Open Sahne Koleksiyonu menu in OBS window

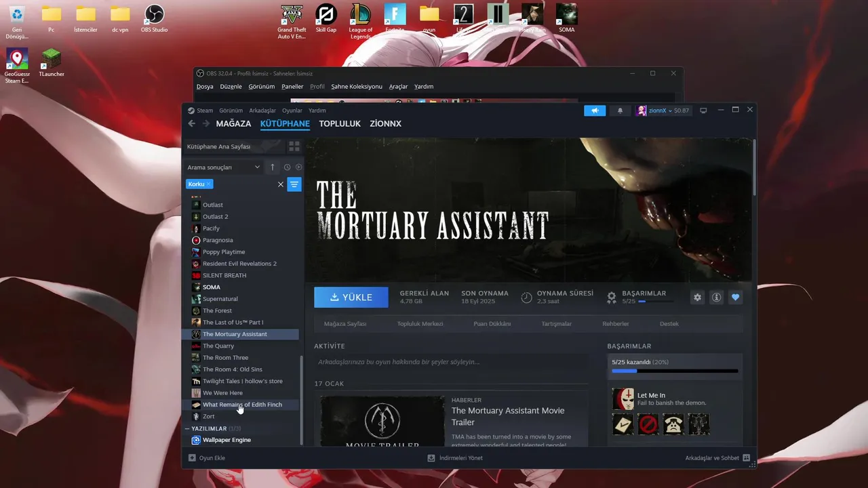pyautogui.click(x=357, y=87)
